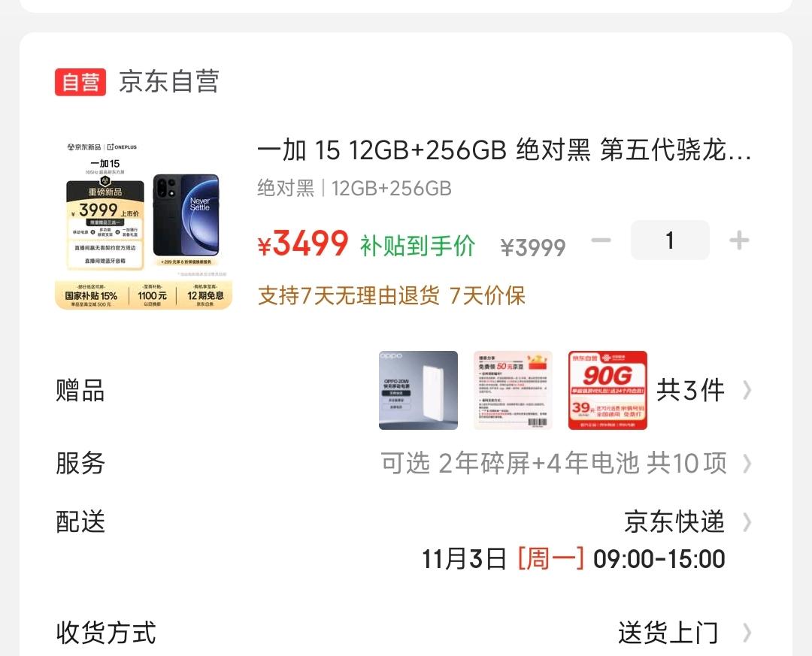812x656 pixels.
Task: Focus the quantity field showing 1
Action: (x=670, y=240)
